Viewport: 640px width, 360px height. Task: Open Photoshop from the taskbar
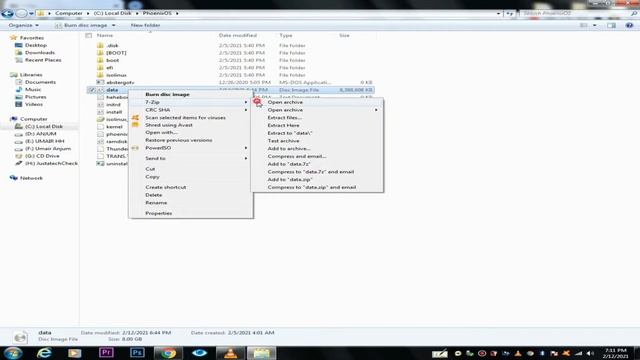tap(137, 353)
